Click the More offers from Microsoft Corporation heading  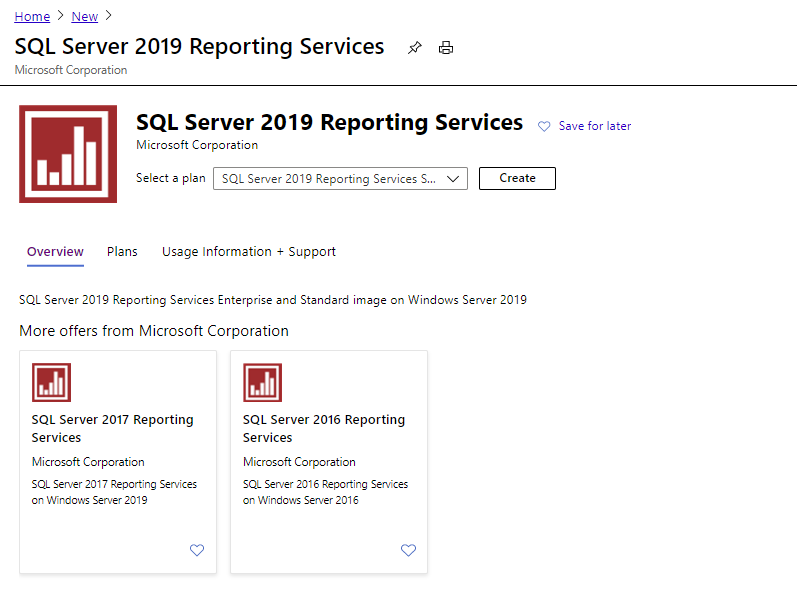(x=154, y=331)
